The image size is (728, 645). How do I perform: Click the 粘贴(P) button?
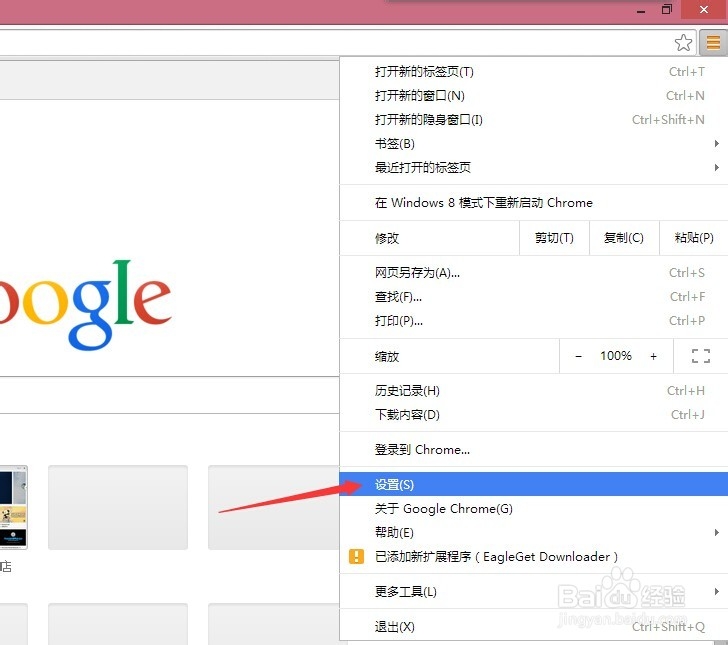(x=694, y=238)
